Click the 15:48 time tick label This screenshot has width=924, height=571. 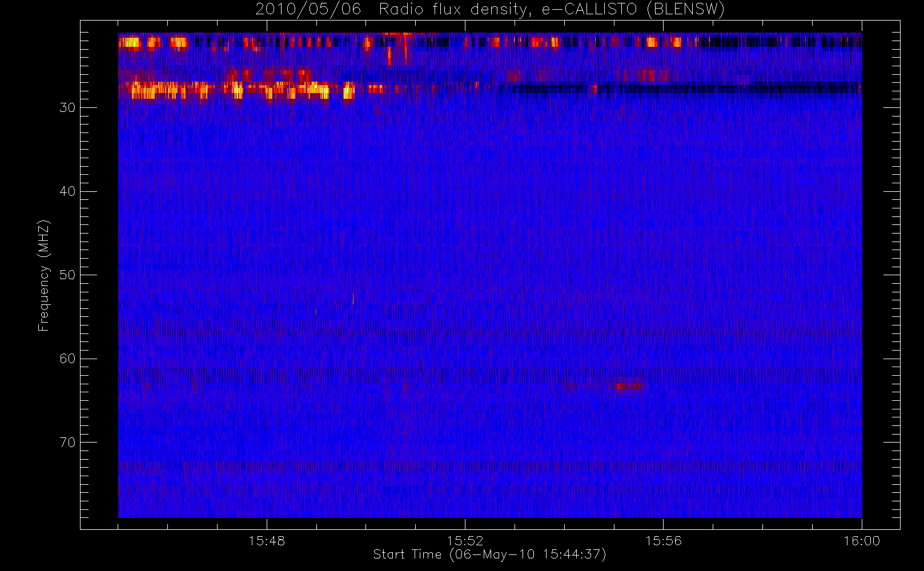267,541
